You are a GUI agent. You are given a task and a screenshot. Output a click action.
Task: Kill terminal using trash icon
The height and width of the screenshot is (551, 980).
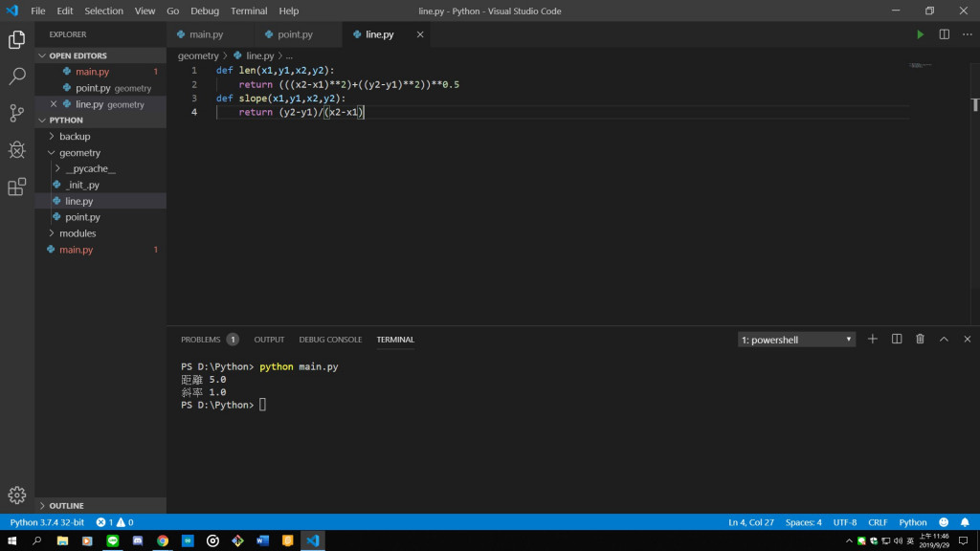click(x=920, y=340)
